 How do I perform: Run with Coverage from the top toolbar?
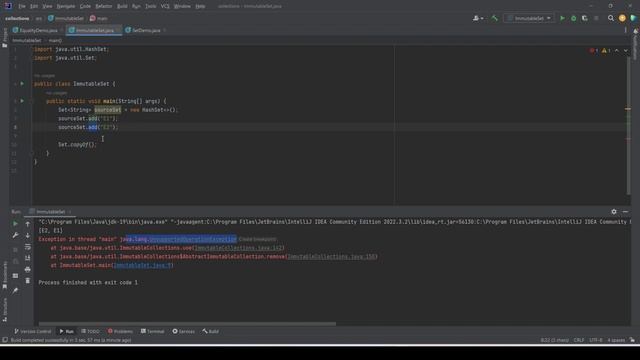(584, 18)
